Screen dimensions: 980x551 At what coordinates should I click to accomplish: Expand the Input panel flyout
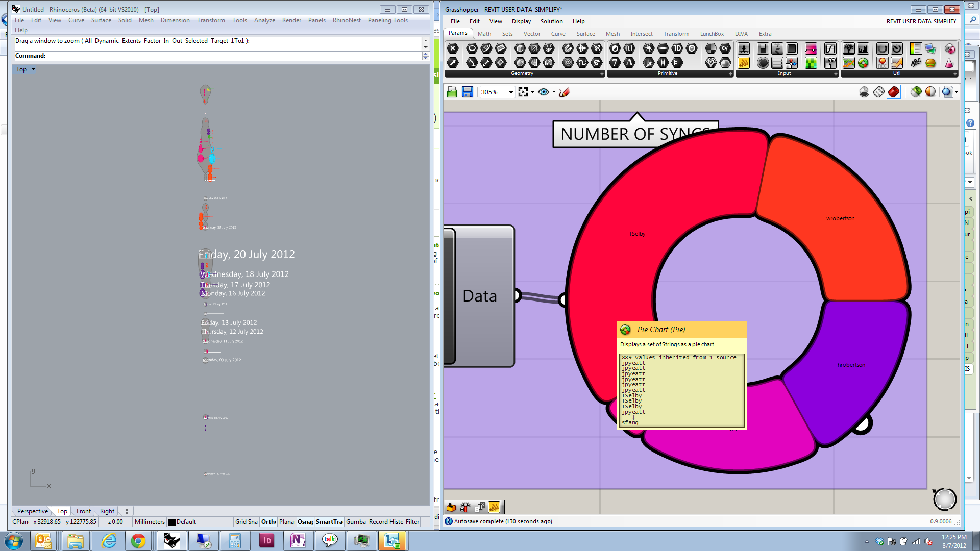[x=836, y=74]
